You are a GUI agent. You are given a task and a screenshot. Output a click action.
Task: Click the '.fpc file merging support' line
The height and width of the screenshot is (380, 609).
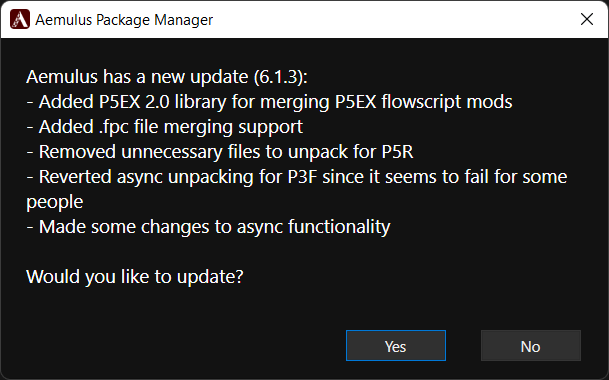click(164, 127)
